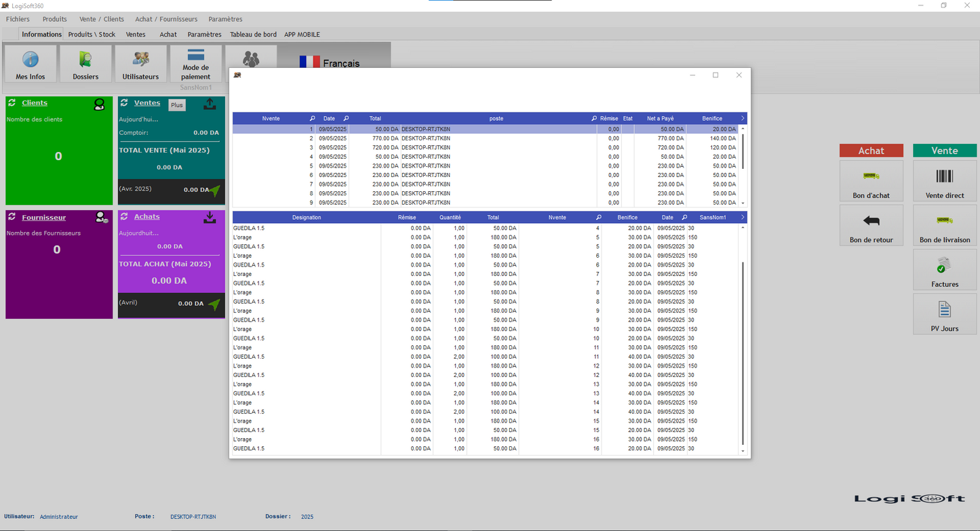This screenshot has width=980, height=531.
Task: Click the upload icon on Ventes tile
Action: click(210, 104)
